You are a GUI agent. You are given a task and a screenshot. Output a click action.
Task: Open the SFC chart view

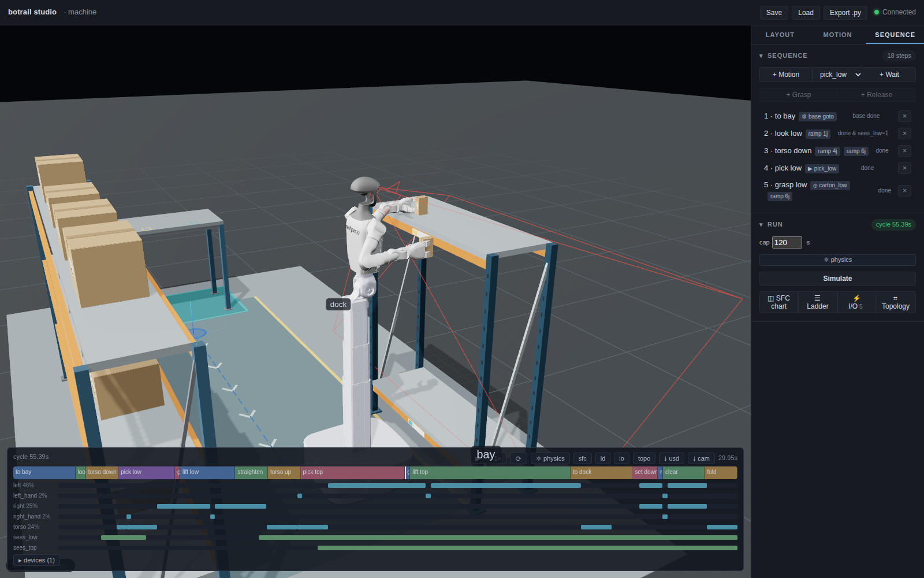(778, 302)
